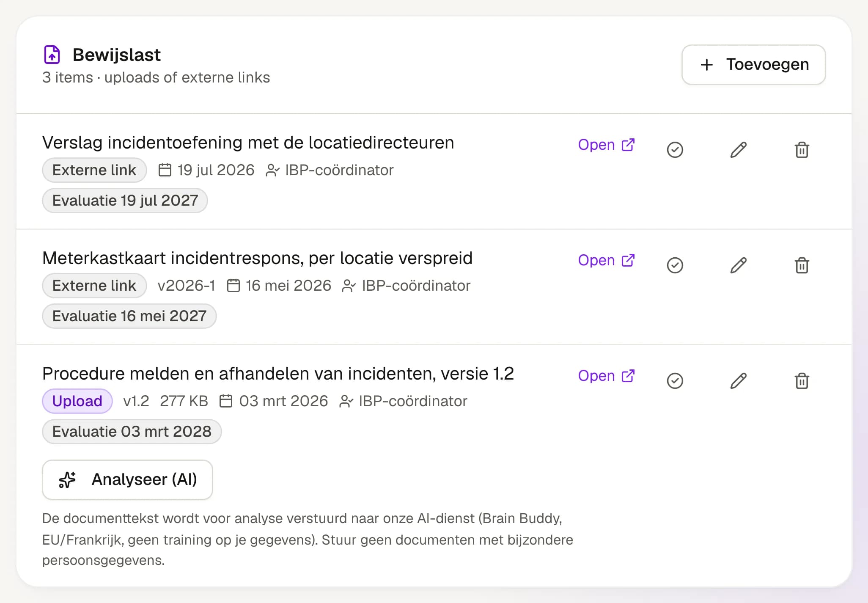Click the '3 items · uploads of externe links' subtitle
The image size is (868, 603).
tap(156, 77)
